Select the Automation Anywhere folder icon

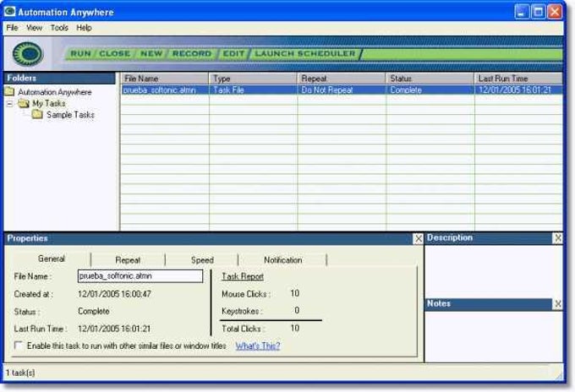pyautogui.click(x=9, y=91)
